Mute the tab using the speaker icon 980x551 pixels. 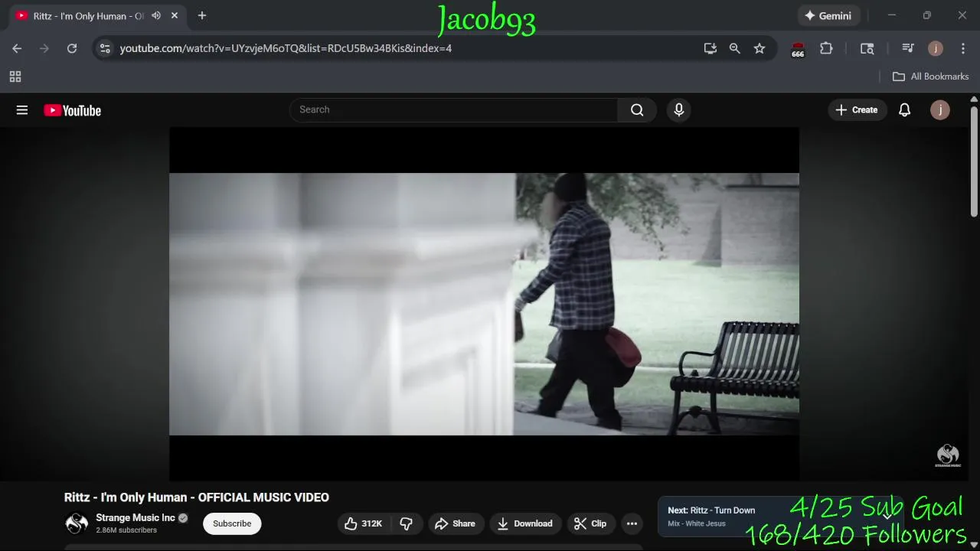tap(156, 15)
